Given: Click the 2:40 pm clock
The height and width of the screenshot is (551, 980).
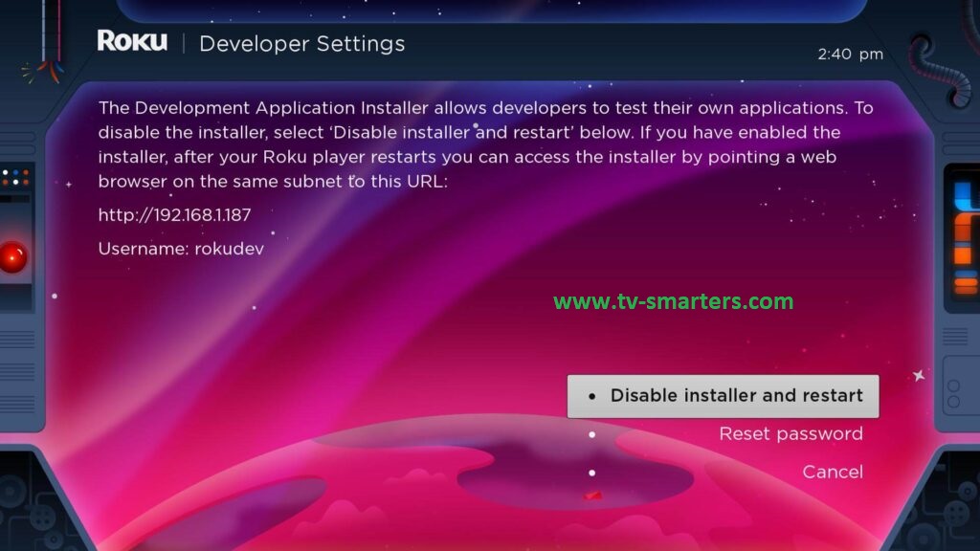Looking at the screenshot, I should [x=850, y=55].
